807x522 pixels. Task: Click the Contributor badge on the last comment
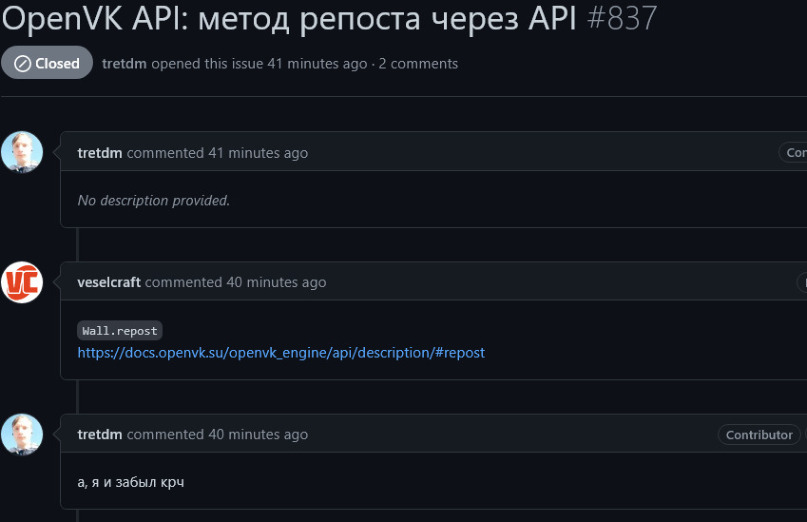tap(759, 434)
